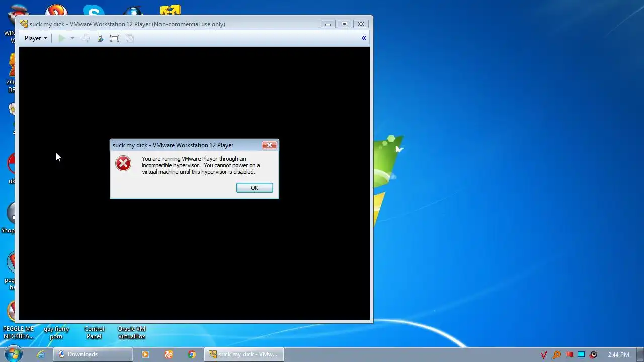Click the Show Desktop strip on the taskbar
The height and width of the screenshot is (362, 644).
tap(640, 354)
